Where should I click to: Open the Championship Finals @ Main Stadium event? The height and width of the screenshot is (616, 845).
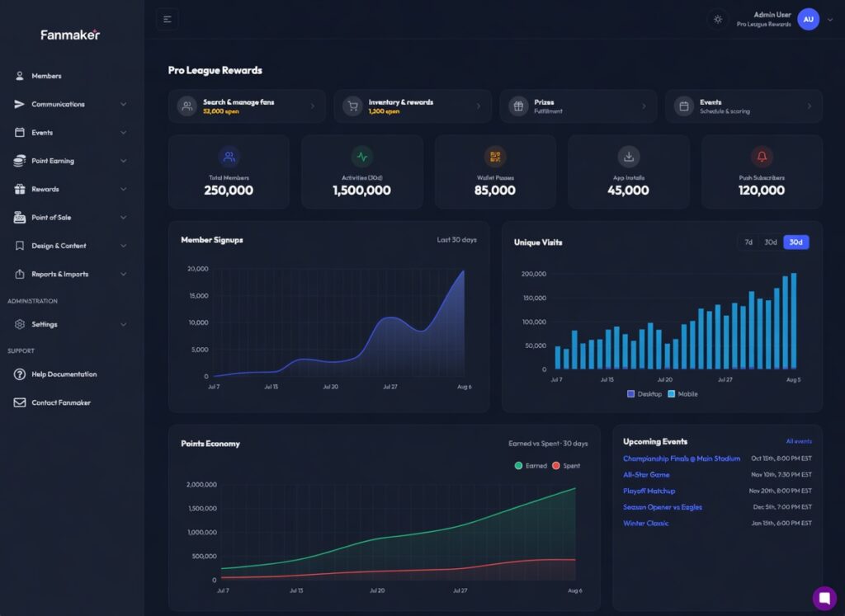[681, 458]
